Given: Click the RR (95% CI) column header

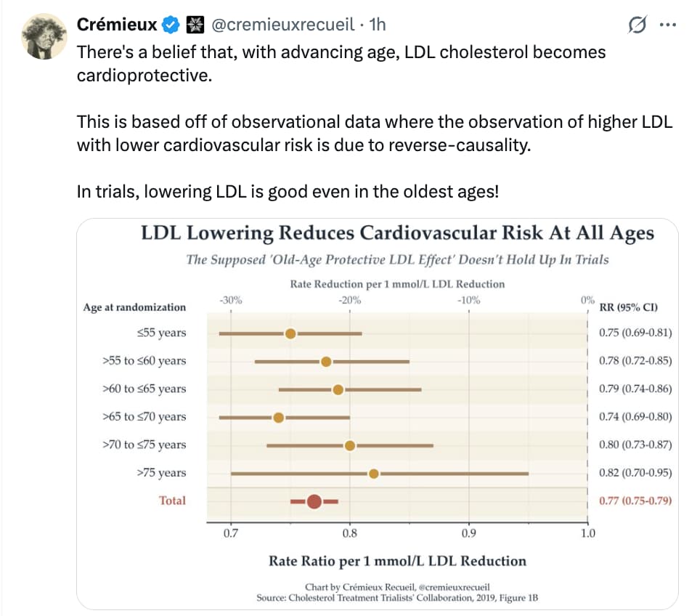Looking at the screenshot, I should click(x=628, y=307).
